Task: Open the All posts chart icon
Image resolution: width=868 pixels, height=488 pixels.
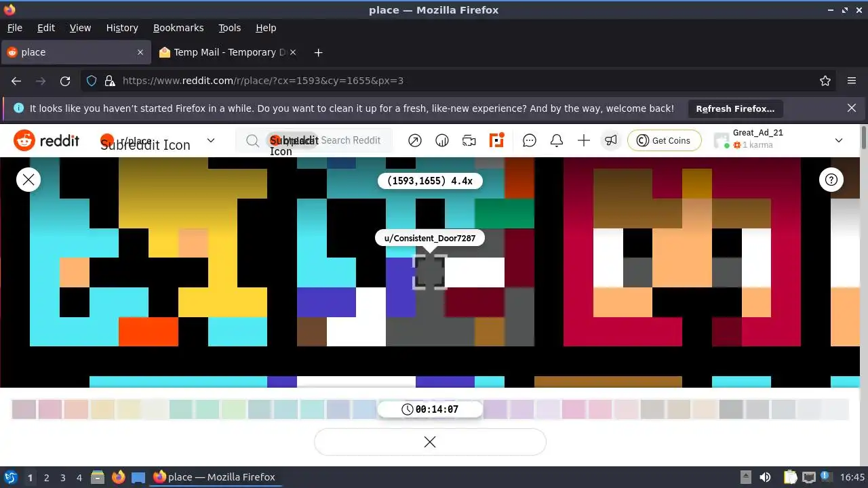Action: [x=442, y=140]
